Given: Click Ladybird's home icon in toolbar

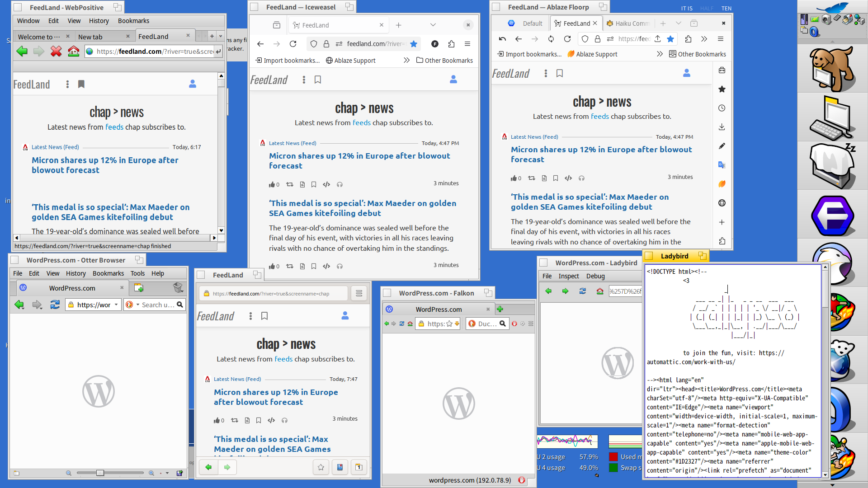Looking at the screenshot, I should point(600,291).
